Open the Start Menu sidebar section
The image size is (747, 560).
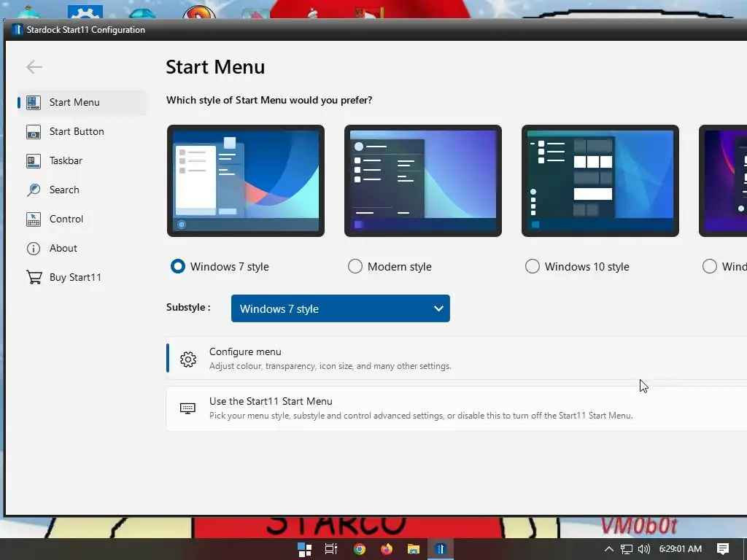(x=82, y=102)
